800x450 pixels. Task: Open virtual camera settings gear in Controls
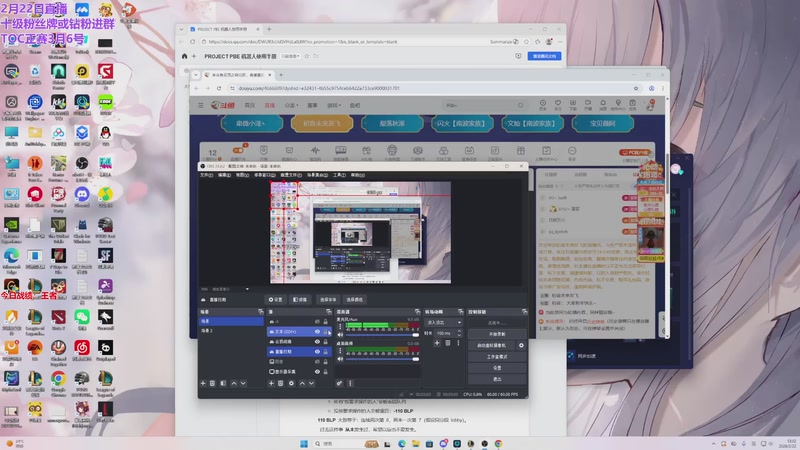point(521,345)
